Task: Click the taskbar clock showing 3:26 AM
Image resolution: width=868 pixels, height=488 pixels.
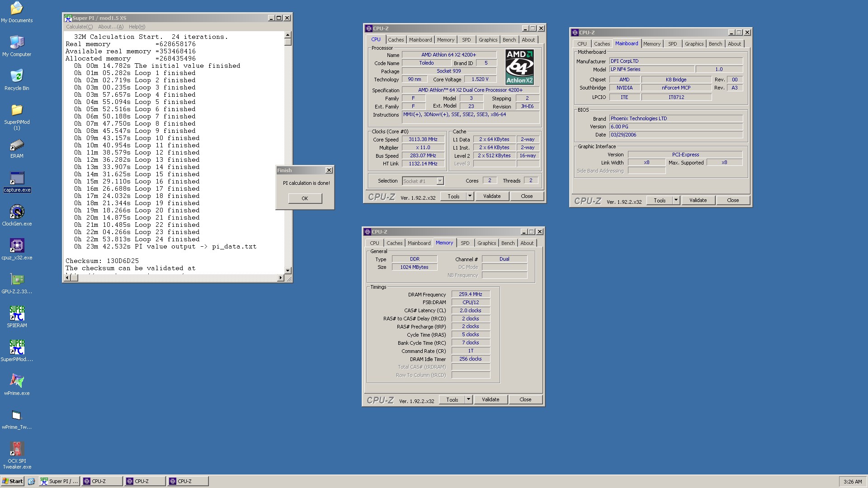Action: point(853,482)
